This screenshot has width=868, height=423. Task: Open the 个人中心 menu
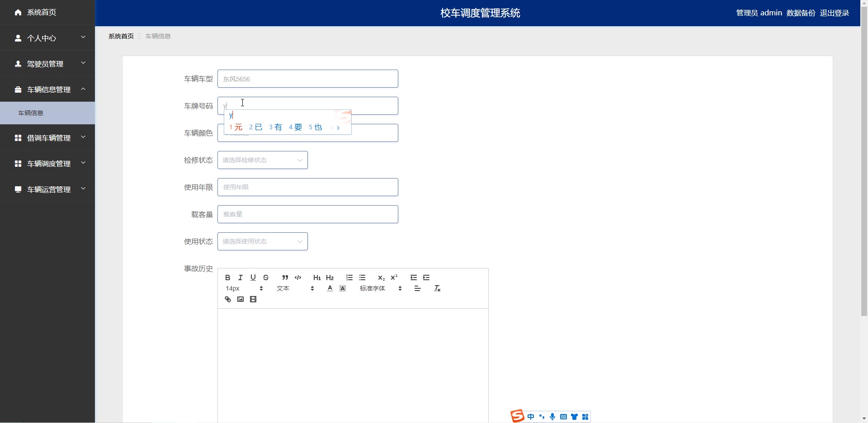coord(42,38)
